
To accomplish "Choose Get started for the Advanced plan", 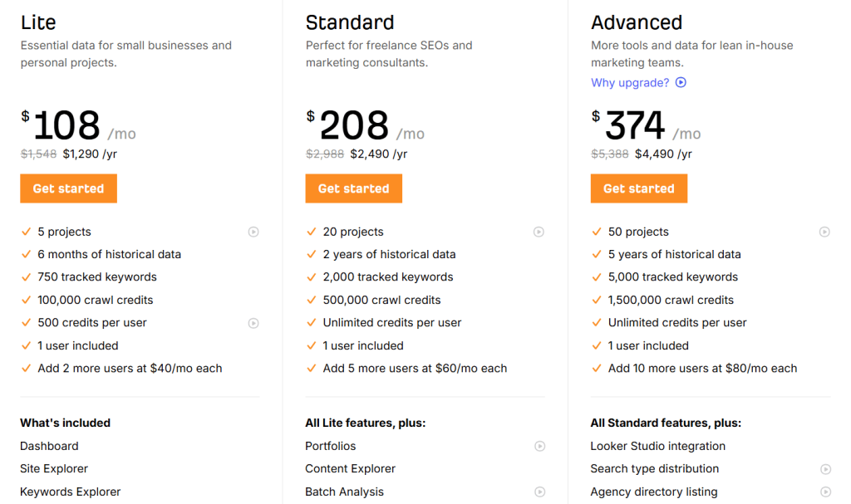I will (638, 188).
